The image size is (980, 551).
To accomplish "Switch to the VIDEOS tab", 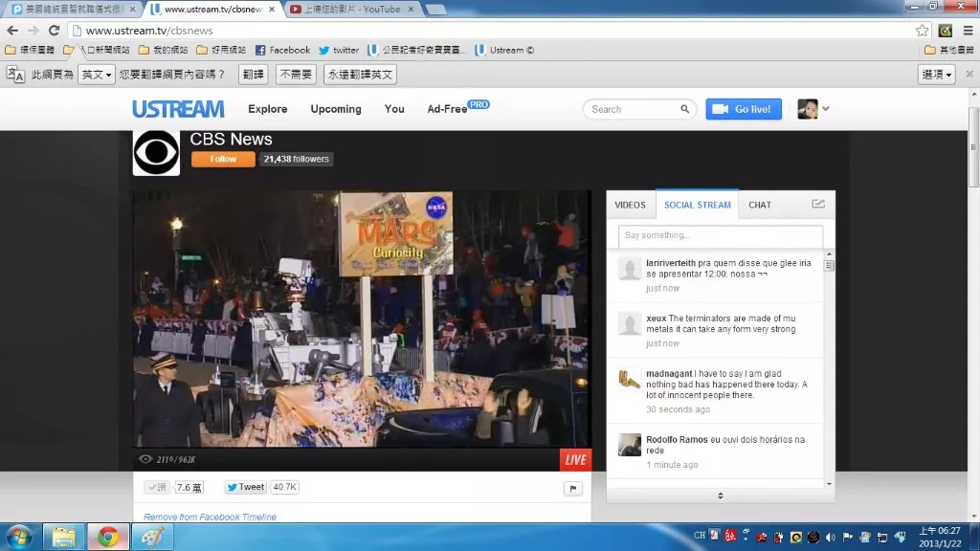I will (x=630, y=205).
